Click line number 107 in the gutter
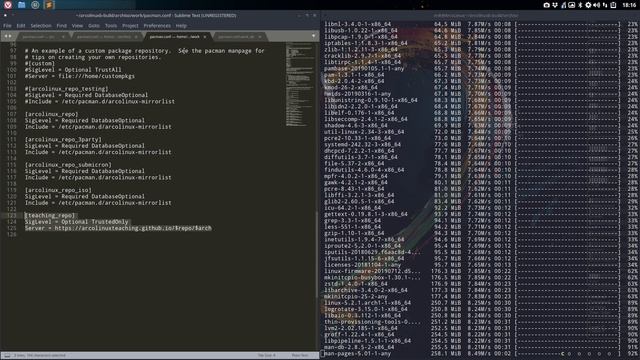 [11, 114]
